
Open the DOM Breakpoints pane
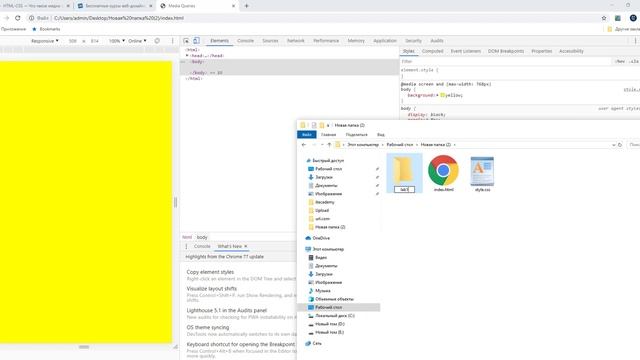[506, 51]
